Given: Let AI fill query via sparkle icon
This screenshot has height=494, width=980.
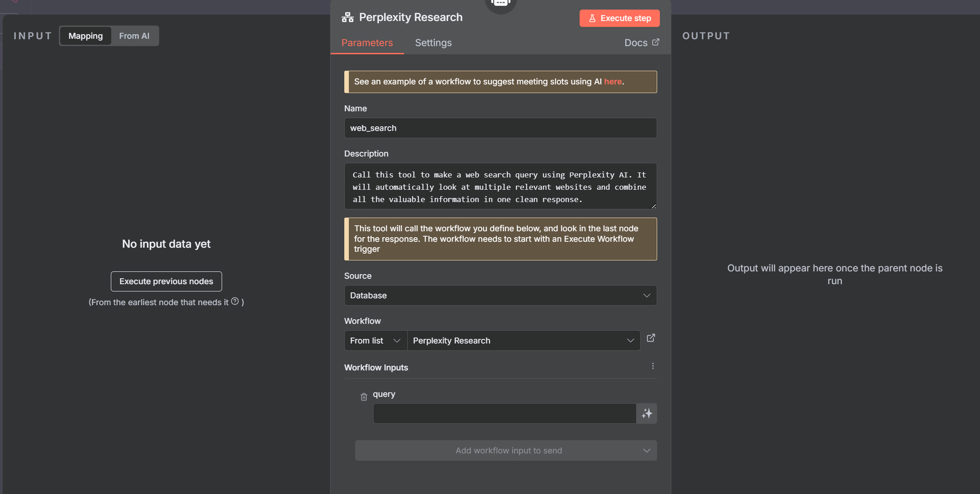Looking at the screenshot, I should click(647, 414).
